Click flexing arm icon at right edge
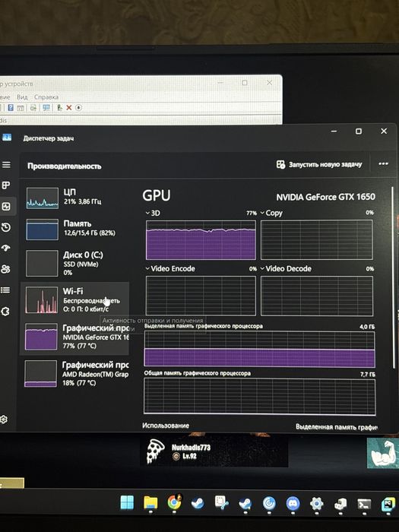This screenshot has height=532, width=399. 383,453
